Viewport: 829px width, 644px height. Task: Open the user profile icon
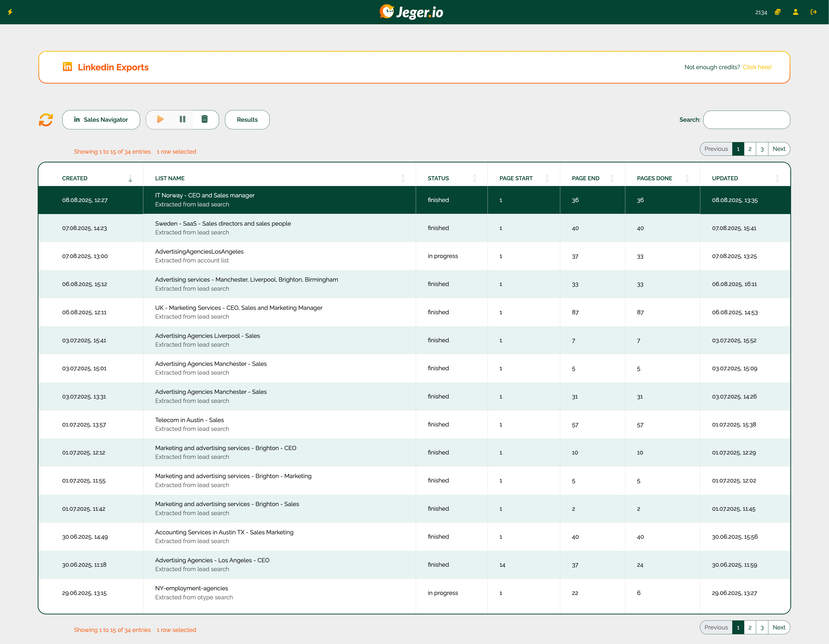[796, 12]
